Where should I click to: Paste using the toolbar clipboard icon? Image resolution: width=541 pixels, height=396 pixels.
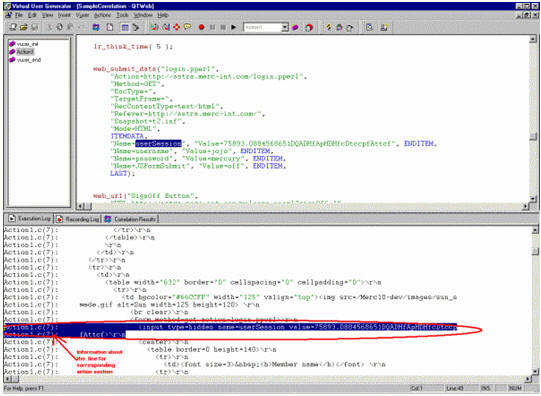[x=70, y=27]
